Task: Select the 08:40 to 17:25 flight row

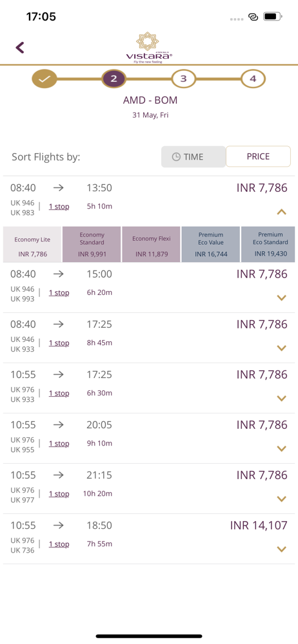Action: tap(149, 337)
